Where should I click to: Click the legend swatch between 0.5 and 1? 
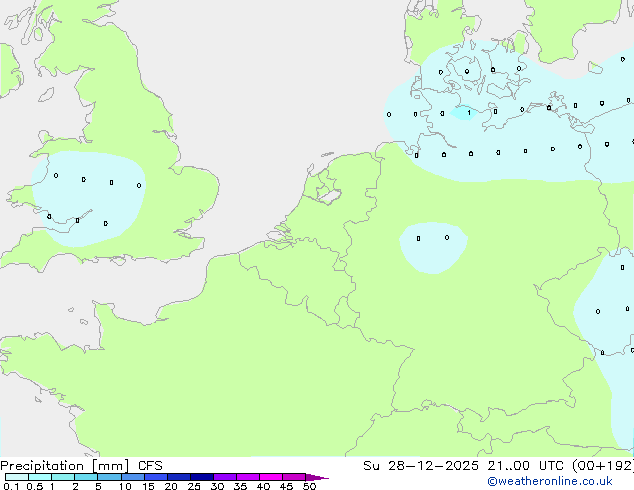(40, 477)
